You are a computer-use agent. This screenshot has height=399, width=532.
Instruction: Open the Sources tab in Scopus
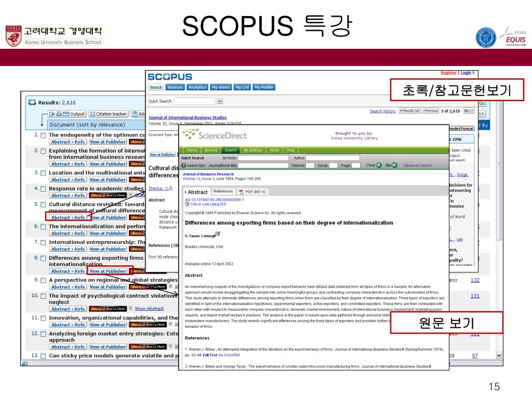point(175,87)
